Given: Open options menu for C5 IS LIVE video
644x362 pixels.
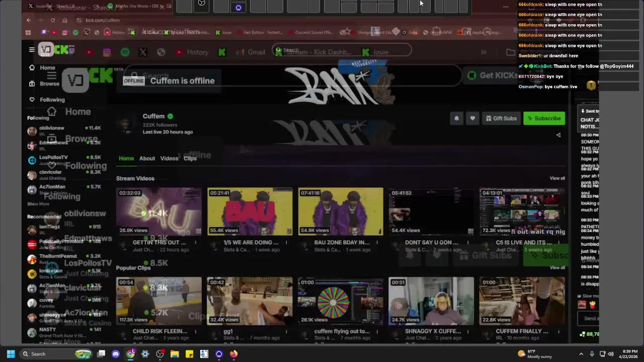Looking at the screenshot, I should [x=558, y=242].
